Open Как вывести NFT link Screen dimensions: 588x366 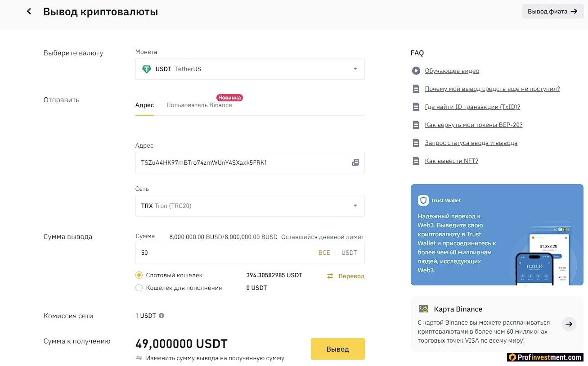[452, 161]
